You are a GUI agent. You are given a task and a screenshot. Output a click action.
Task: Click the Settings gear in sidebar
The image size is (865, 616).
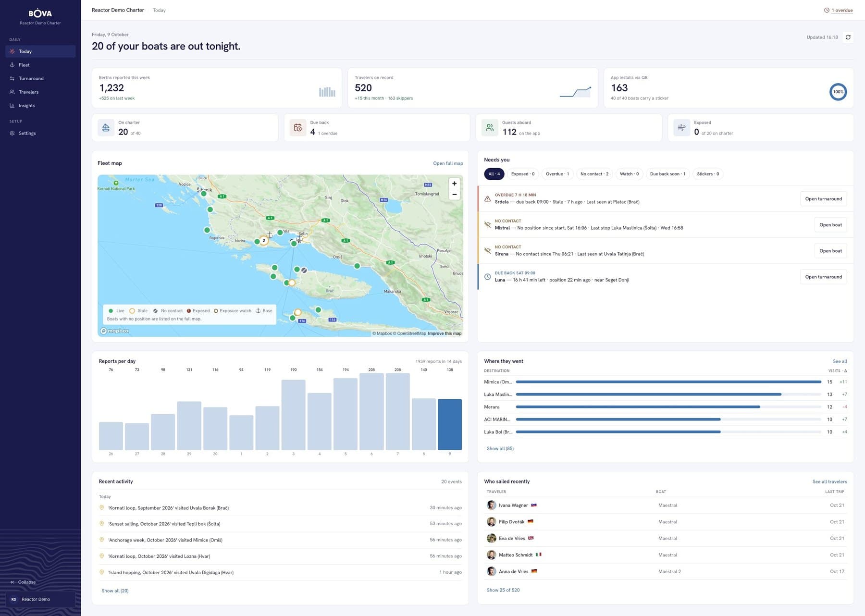coord(12,133)
